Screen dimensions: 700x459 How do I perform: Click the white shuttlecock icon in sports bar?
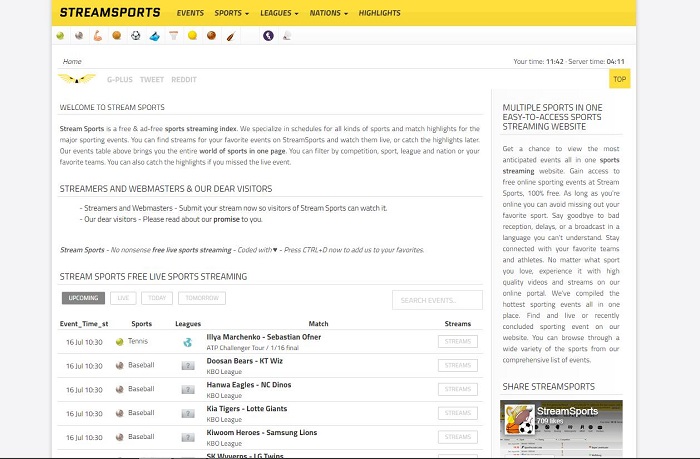tap(287, 36)
